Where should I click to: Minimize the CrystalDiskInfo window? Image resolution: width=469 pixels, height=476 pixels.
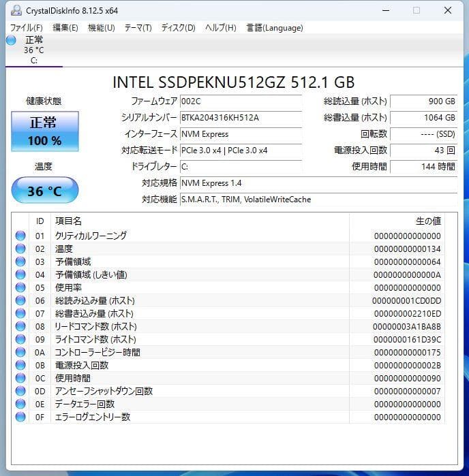tap(386, 10)
